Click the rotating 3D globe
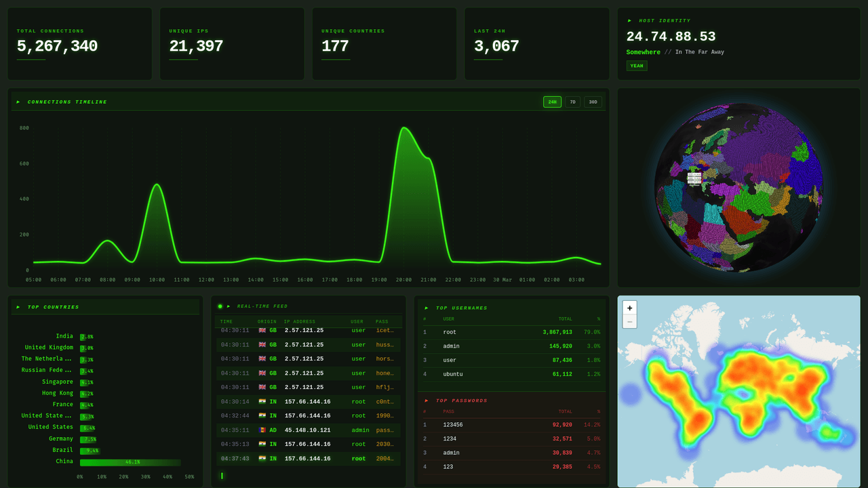This screenshot has width=868, height=488. 738,187
